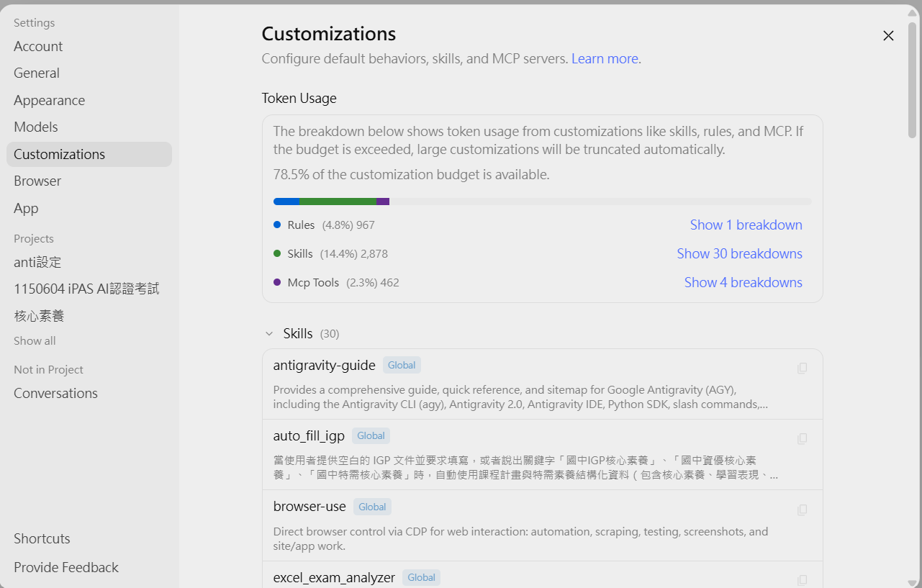922x588 pixels.
Task: Click the copy icon beside excel_exam_analyzer
Action: [802, 579]
